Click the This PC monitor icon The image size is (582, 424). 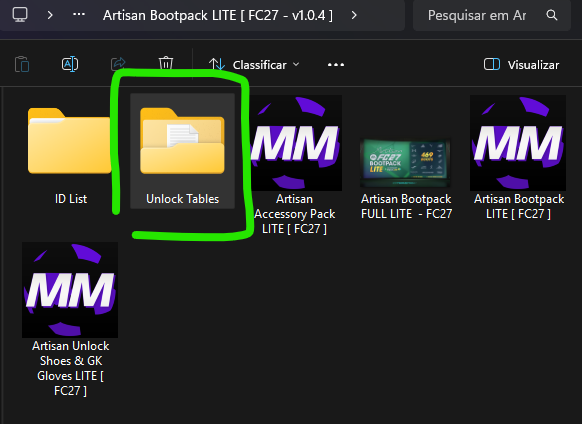coord(20,15)
